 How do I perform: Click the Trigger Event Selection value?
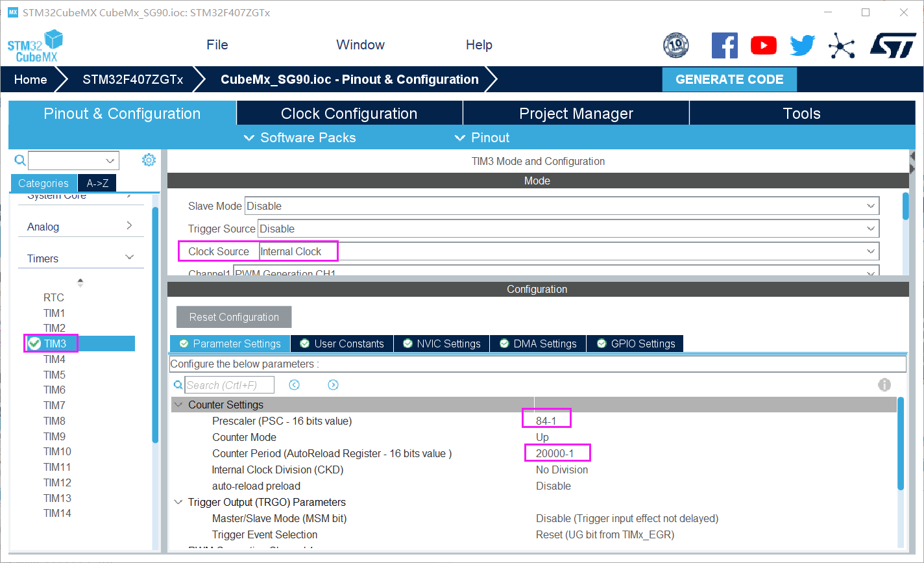tap(605, 534)
